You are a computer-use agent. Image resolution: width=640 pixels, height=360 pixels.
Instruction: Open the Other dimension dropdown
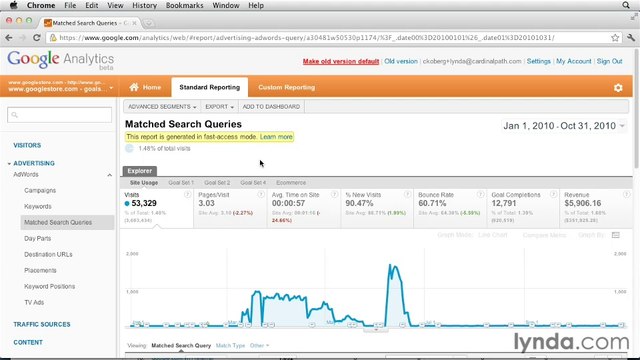259,345
